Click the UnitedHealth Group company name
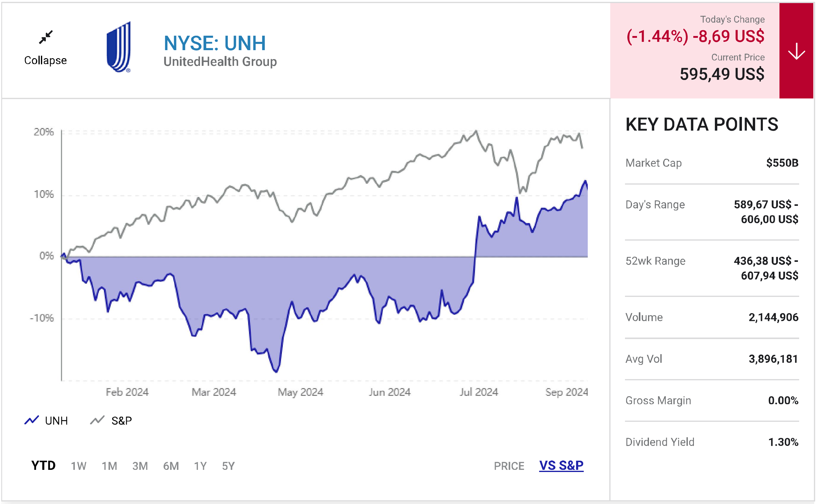 coord(220,62)
